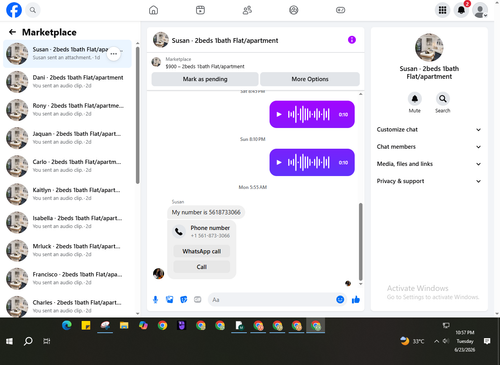The image size is (500, 365).
Task: Click Mark as pending button
Action: coord(205,79)
